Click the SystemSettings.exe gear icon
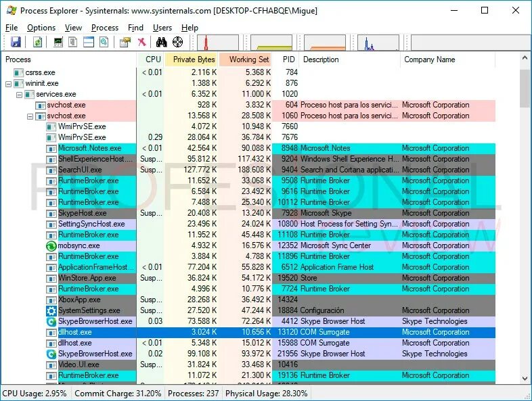Screen dimensions: 532x401 (51, 311)
